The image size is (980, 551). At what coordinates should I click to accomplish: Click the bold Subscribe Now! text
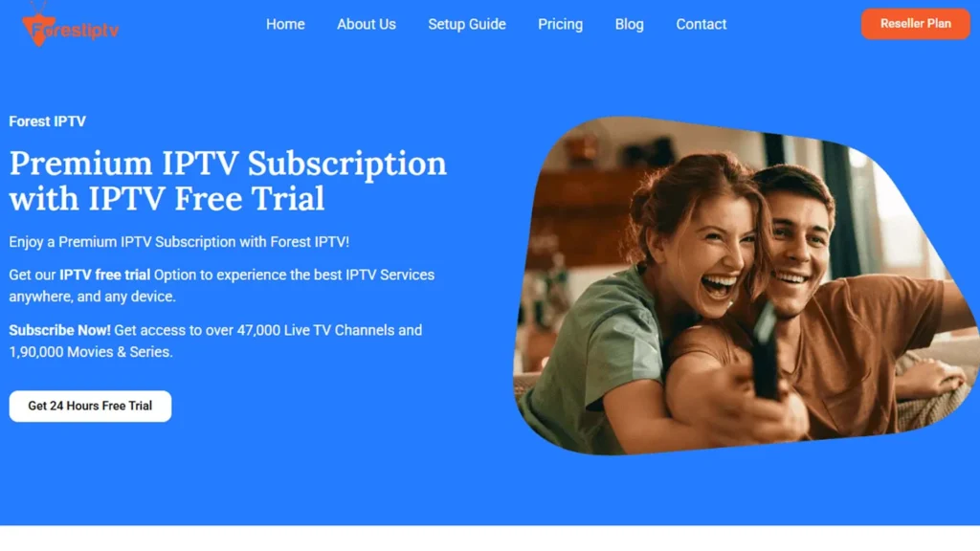(x=59, y=330)
